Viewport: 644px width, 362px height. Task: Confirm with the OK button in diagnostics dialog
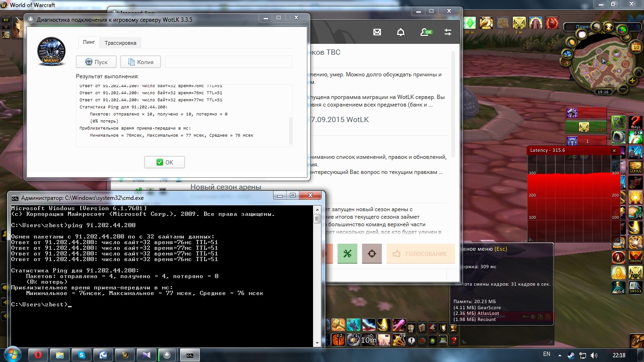[x=165, y=162]
